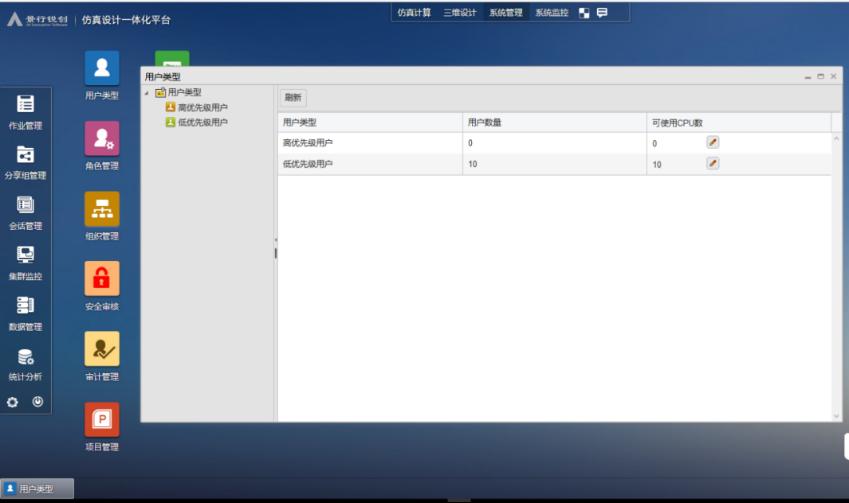Click the 刷新 refresh button
849x503 pixels.
[x=293, y=98]
